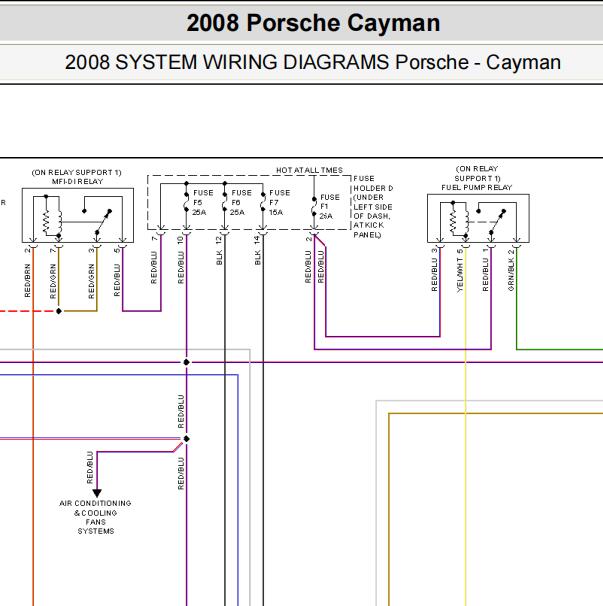
Task: Click the BLK wire label at pin 14
Action: [x=258, y=258]
